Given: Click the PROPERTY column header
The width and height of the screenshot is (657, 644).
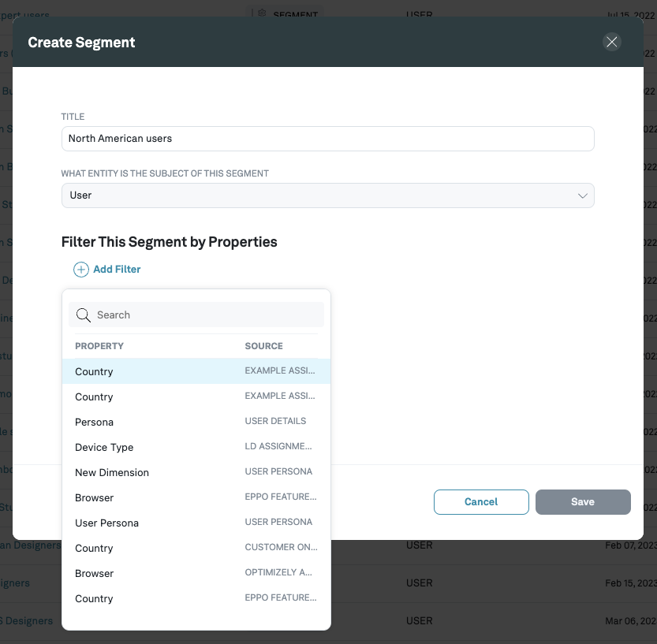Looking at the screenshot, I should tap(99, 346).
